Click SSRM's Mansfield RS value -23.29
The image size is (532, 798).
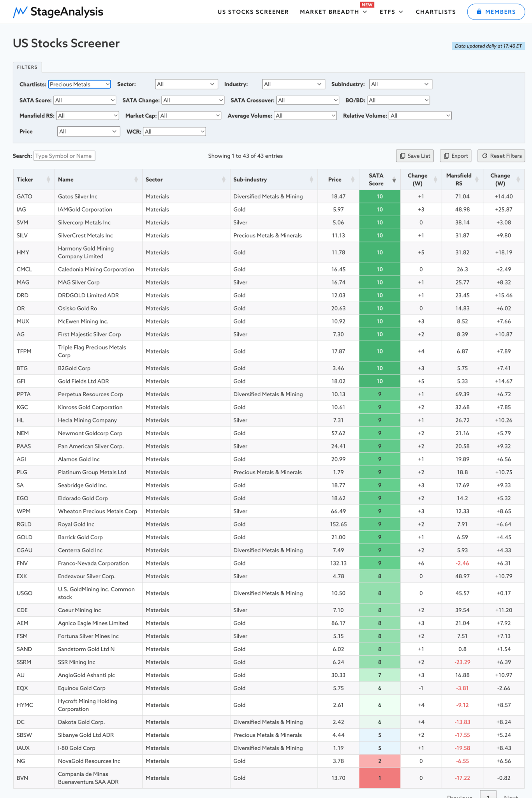pyautogui.click(x=462, y=662)
